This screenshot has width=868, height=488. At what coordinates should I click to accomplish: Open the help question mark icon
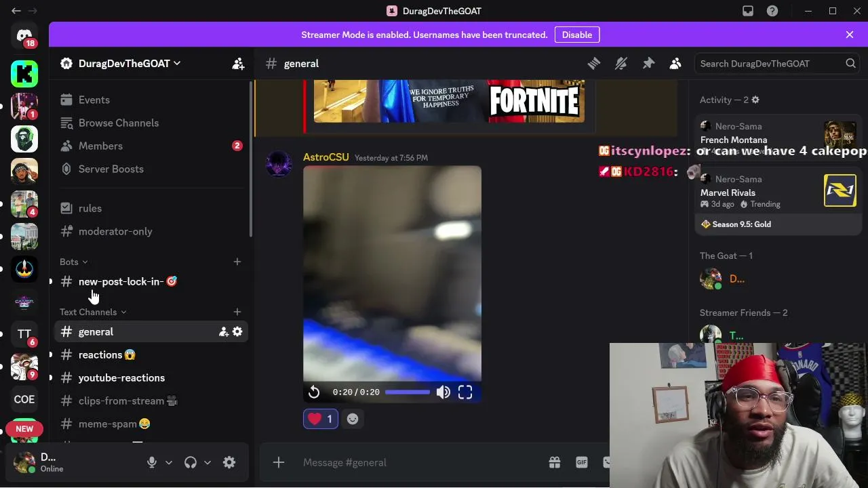(772, 11)
